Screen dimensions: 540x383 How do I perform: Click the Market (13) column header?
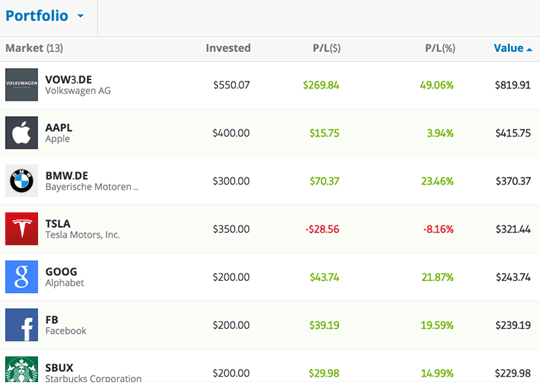pos(34,48)
